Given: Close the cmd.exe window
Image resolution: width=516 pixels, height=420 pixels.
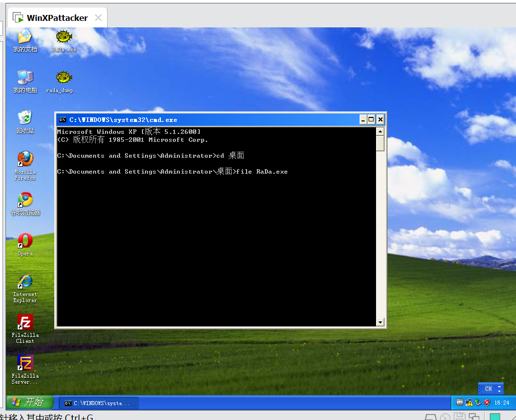Looking at the screenshot, I should (381, 120).
